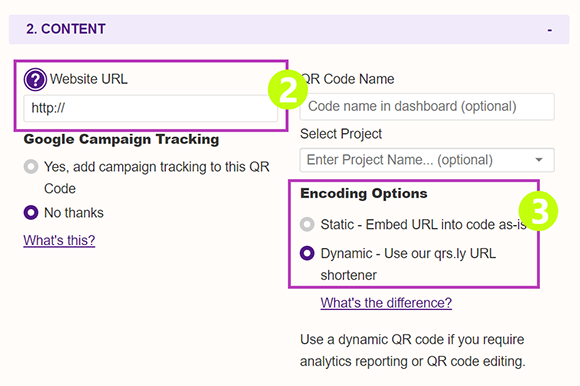580x386 pixels.
Task: Open the What's this? link
Action: tap(59, 240)
